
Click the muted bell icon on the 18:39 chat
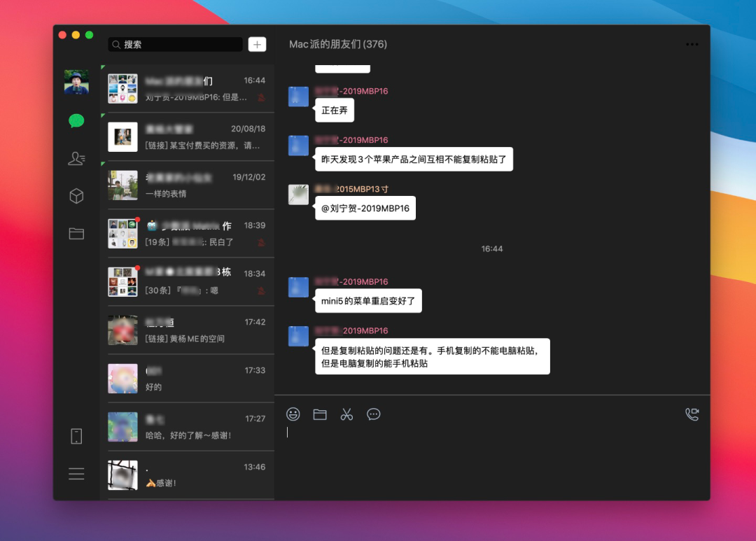(261, 242)
